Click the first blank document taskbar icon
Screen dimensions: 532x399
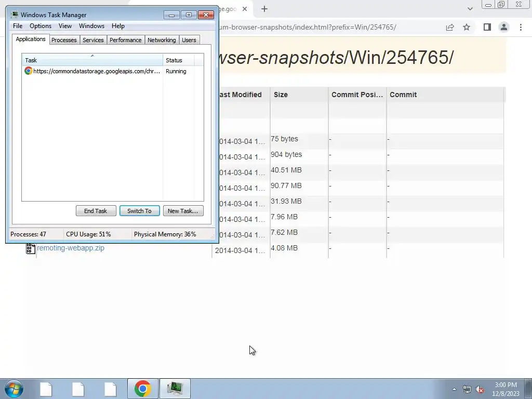point(46,389)
